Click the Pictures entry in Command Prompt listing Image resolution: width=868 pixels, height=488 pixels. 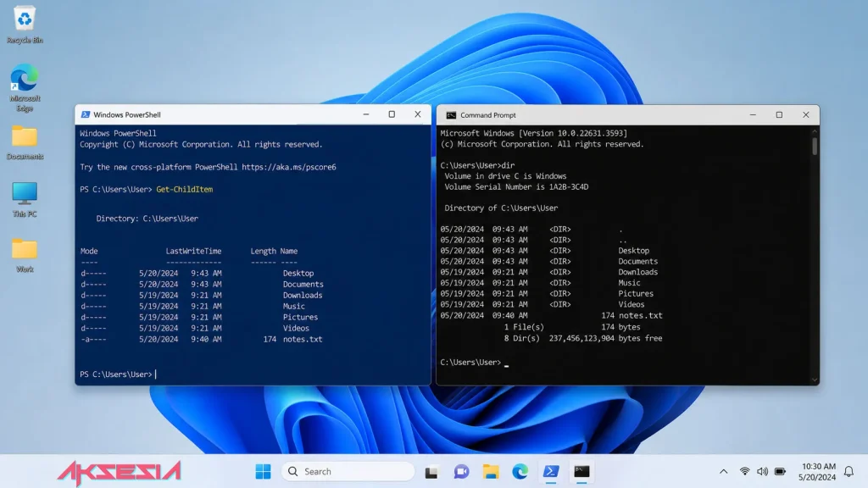(636, 294)
